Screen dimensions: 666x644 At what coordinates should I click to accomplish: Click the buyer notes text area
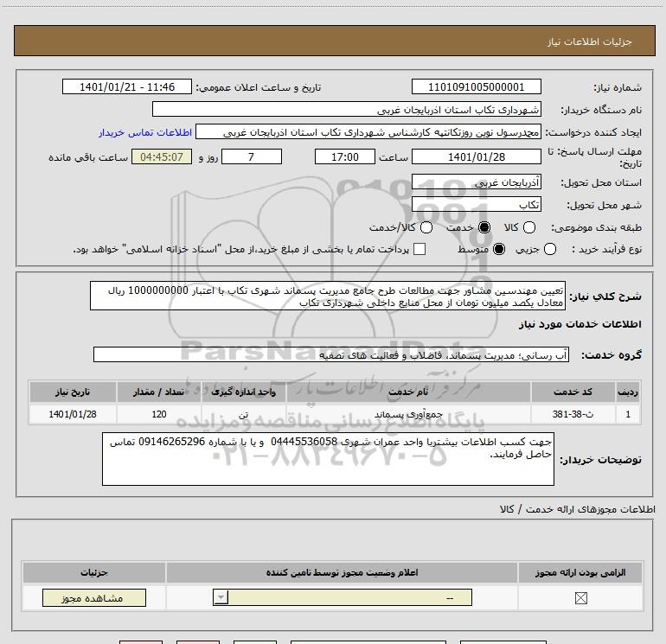[328, 459]
